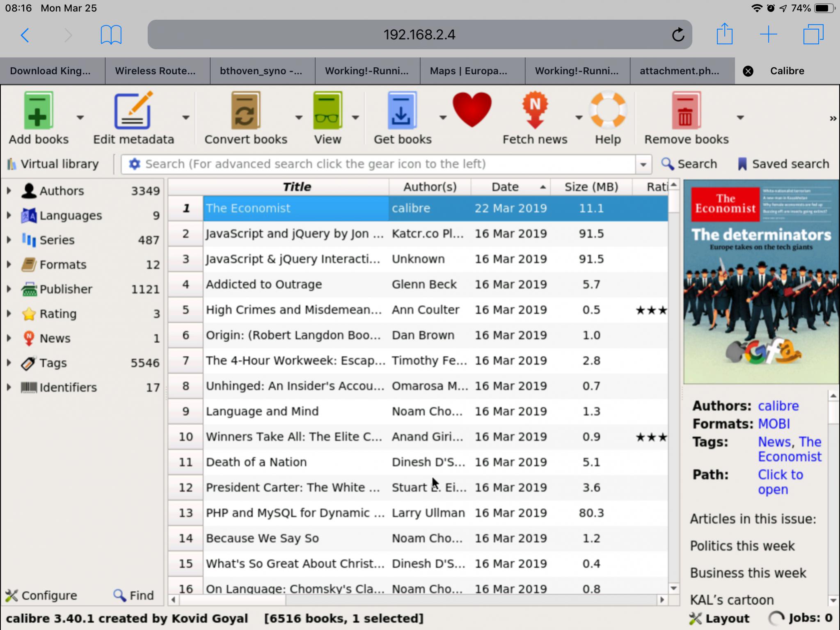Sort book list by Date column
Viewport: 840px width, 630px height.
(506, 187)
